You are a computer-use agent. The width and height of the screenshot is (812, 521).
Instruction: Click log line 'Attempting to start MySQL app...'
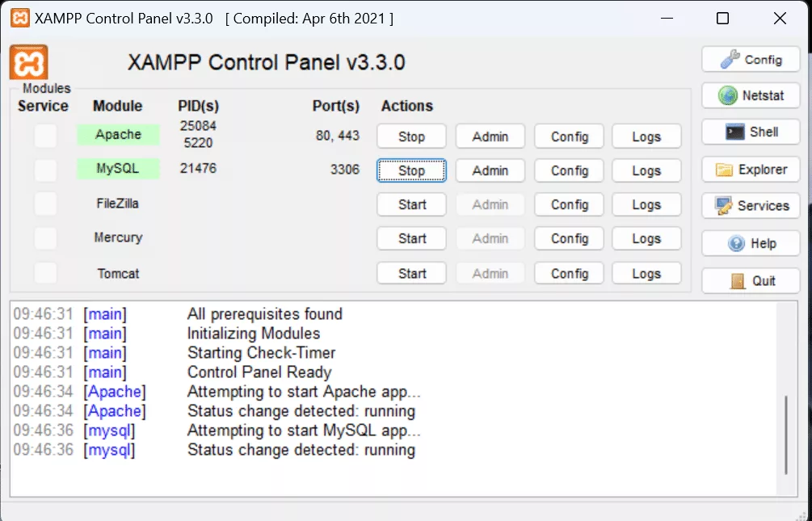(x=304, y=431)
